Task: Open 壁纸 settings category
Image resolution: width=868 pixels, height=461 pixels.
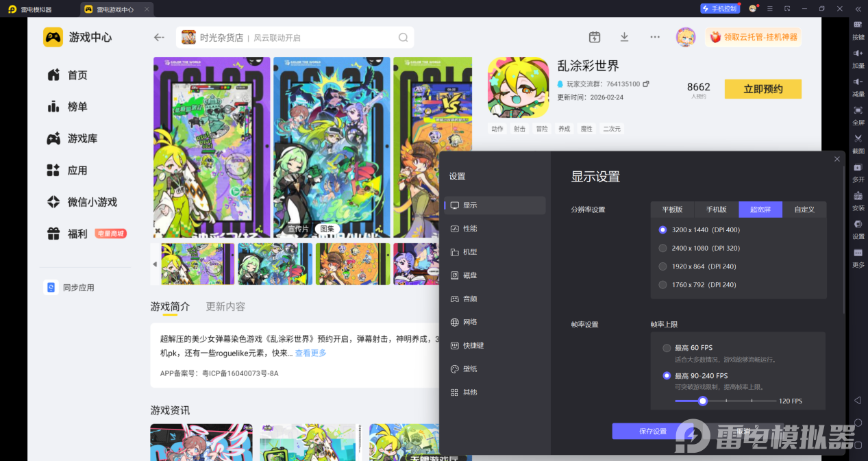Action: coord(495,369)
